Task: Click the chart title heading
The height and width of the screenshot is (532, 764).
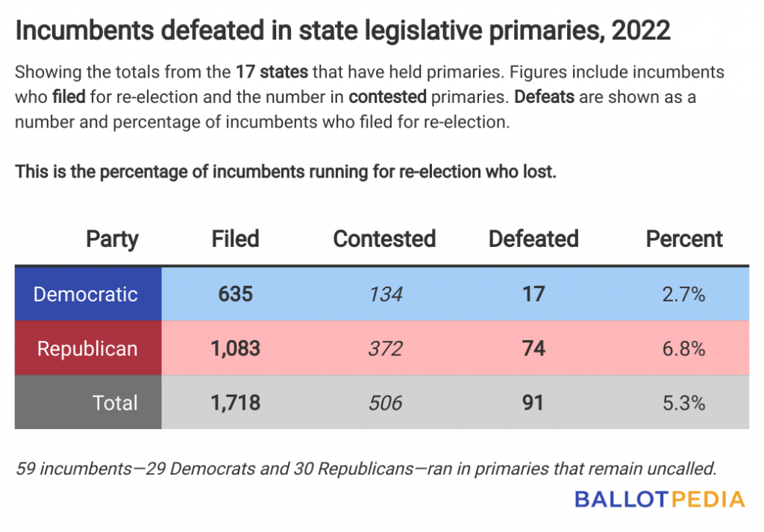Action: pyautogui.click(x=343, y=30)
